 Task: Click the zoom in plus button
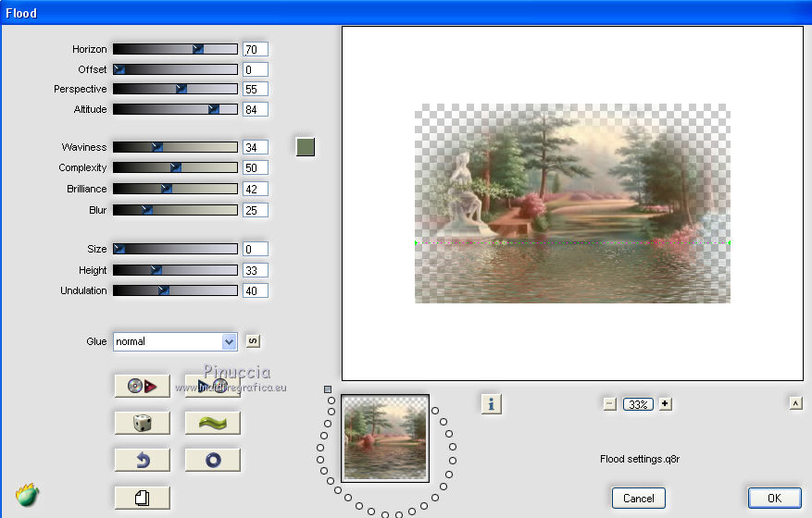click(x=665, y=403)
